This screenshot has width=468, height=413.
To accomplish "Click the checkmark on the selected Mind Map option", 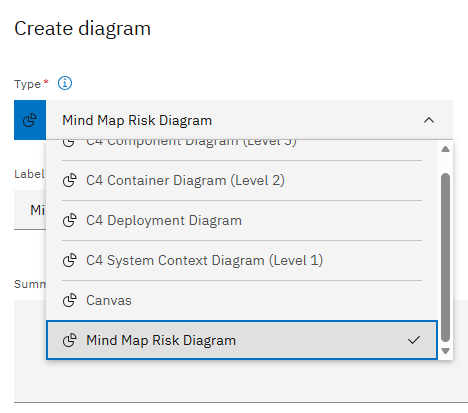I will 414,340.
